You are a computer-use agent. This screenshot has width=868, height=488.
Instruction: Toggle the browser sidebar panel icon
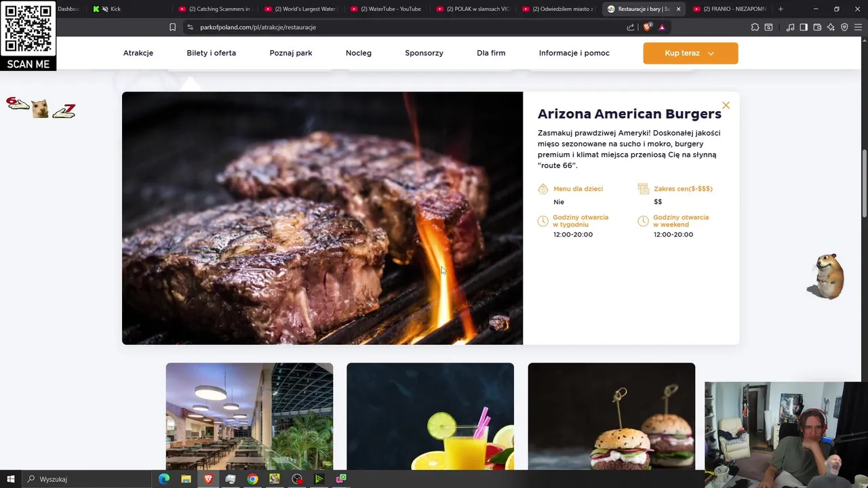(x=804, y=27)
